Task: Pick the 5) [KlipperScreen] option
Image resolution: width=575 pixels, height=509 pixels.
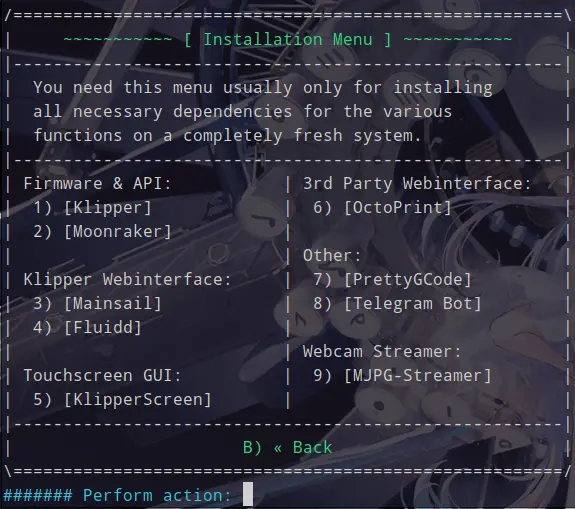Action: 122,399
